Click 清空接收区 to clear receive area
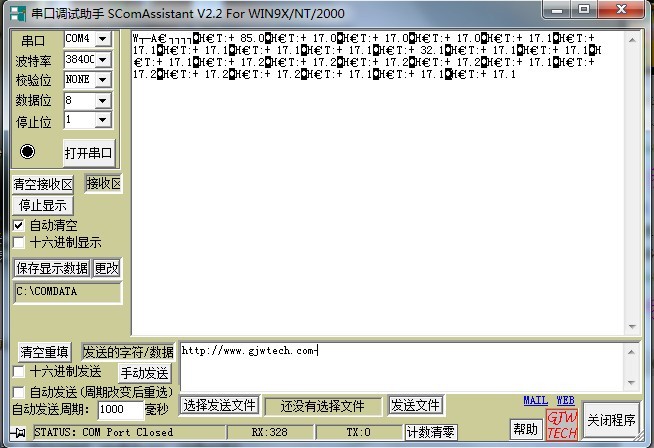The width and height of the screenshot is (654, 448). click(43, 184)
